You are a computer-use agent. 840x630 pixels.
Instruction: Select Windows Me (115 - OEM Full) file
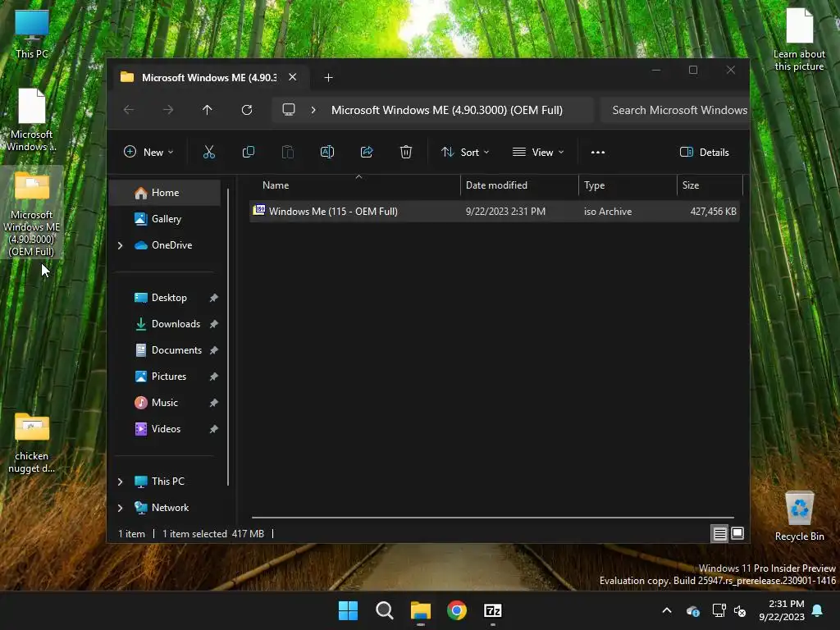click(x=495, y=212)
